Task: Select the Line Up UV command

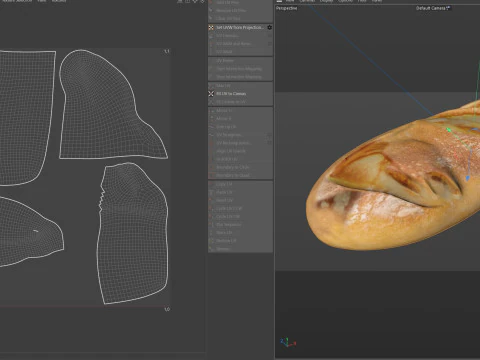Action: (240, 127)
